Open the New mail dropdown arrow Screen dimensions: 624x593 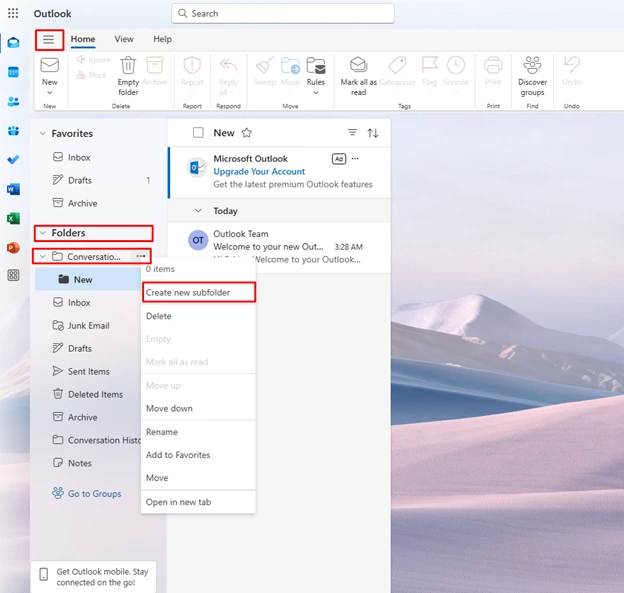pyautogui.click(x=50, y=93)
